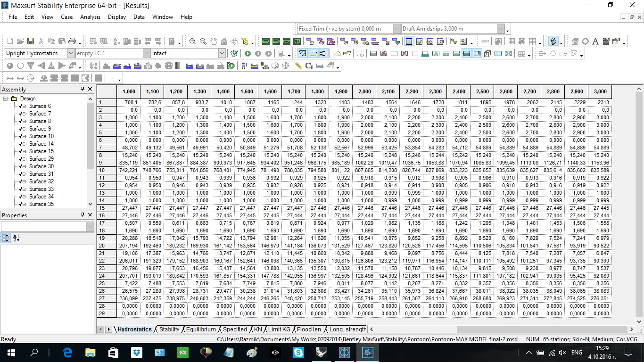Screen dimensions: 644x362
Task: Toggle the Surface 31 visibility checkmark
Action: click(x=21, y=174)
